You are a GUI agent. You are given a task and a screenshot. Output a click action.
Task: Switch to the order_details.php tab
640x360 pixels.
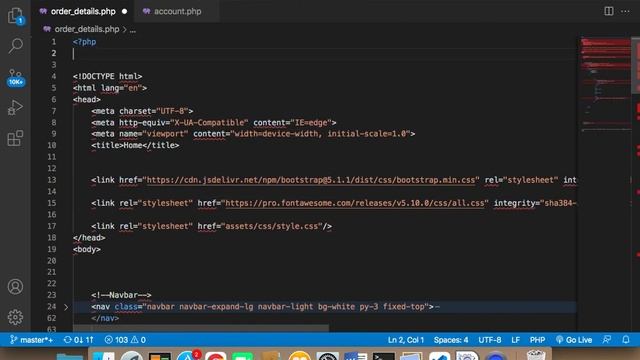(83, 11)
